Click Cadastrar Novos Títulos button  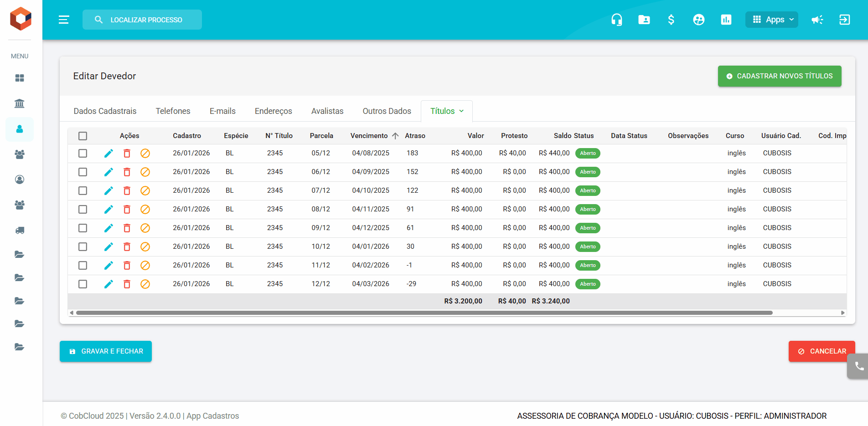780,76
